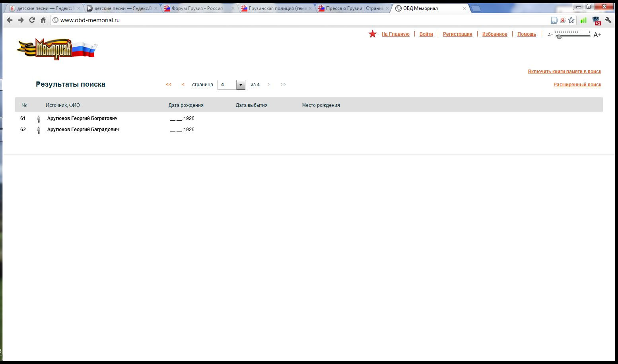Adjust the font size slider handle
This screenshot has width=618, height=364.
[559, 36]
